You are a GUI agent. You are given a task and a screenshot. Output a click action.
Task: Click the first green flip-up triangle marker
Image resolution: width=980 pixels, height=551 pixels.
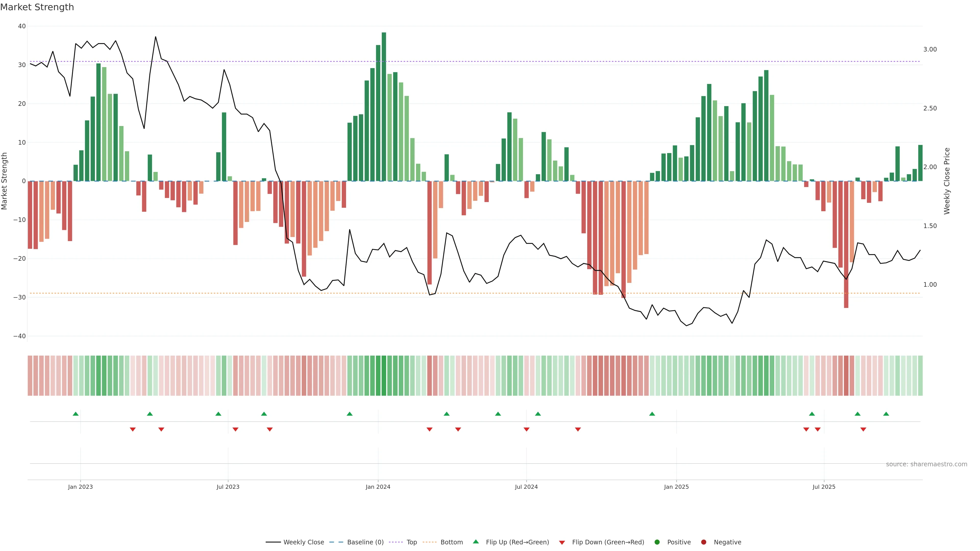point(76,414)
